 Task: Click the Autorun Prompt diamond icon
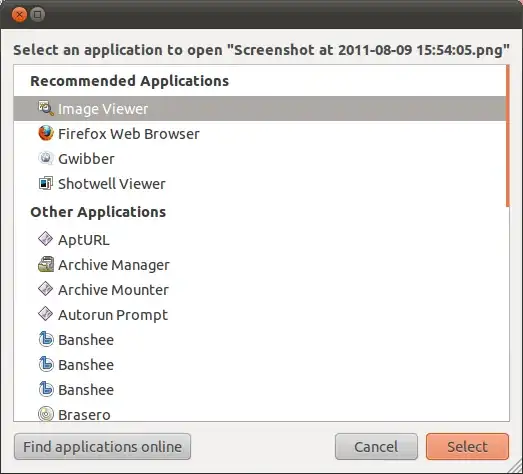coord(45,314)
